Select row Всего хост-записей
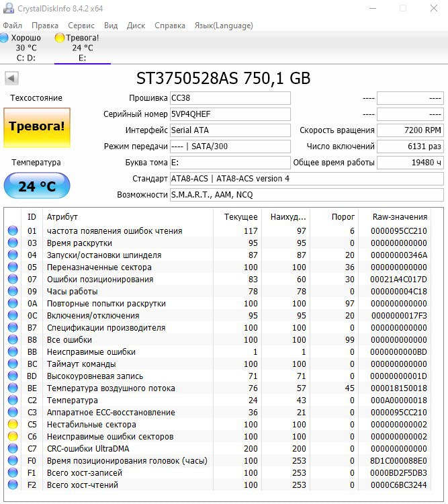The height and width of the screenshot is (504, 448). pyautogui.click(x=218, y=473)
